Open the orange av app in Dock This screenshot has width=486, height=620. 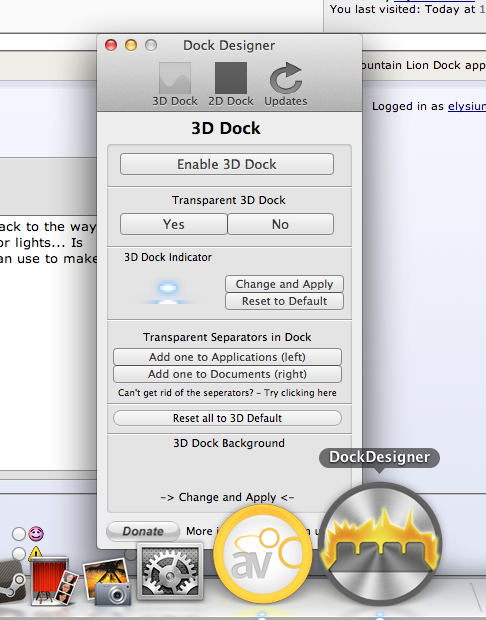click(263, 554)
